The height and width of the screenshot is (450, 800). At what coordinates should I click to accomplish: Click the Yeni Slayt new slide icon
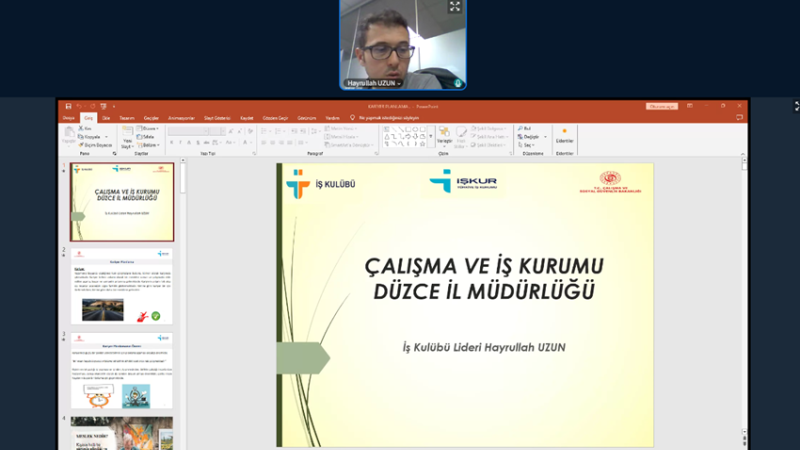pyautogui.click(x=127, y=134)
